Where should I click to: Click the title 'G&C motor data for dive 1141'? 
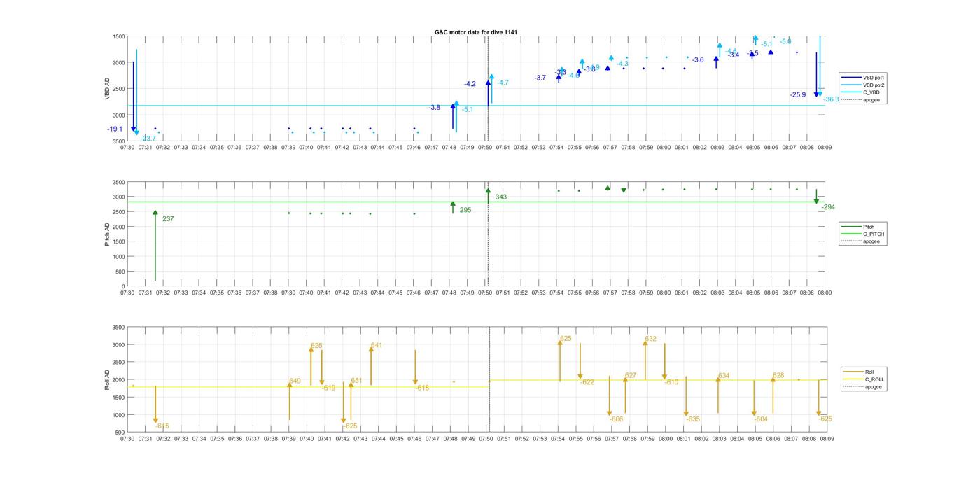(476, 32)
